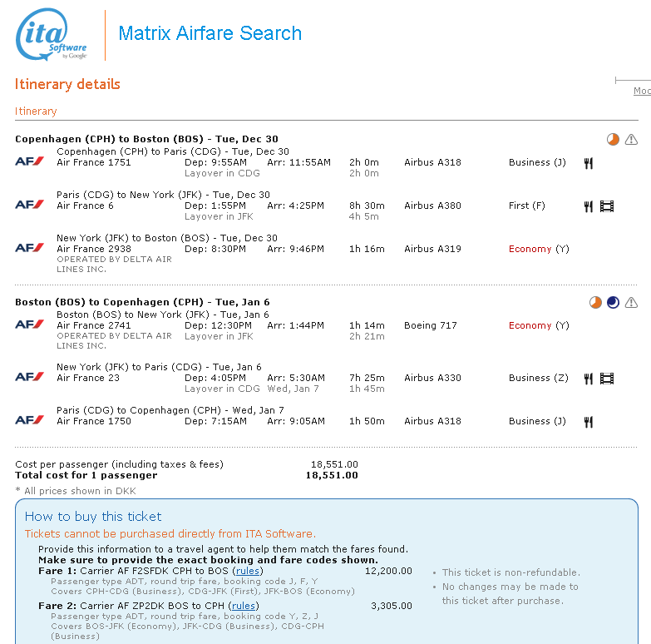The width and height of the screenshot is (651, 644).
Task: Click Business (J) on Air France 1750
Action: pos(537,421)
